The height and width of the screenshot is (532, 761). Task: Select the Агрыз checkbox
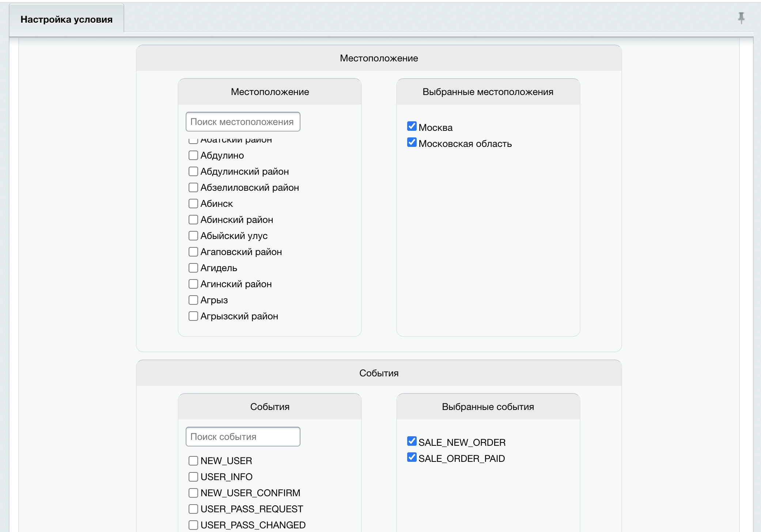(193, 300)
